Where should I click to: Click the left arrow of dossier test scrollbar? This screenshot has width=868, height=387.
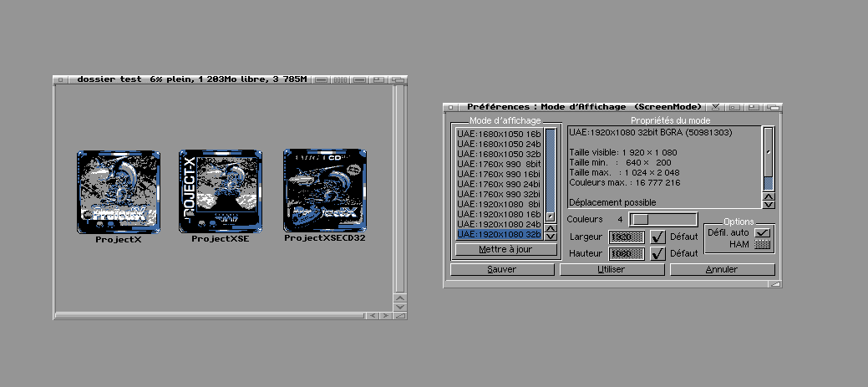[373, 316]
